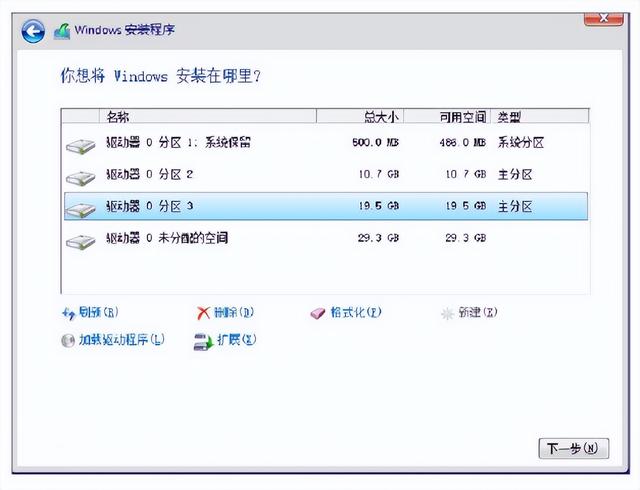Click 格式化(F) link
This screenshot has width=640, height=490.
click(356, 312)
